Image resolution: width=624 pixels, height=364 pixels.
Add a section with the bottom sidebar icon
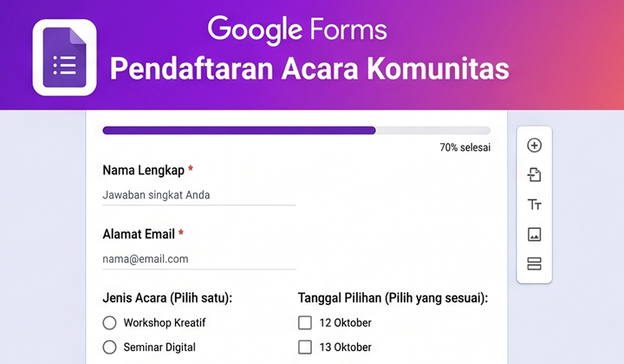click(534, 263)
